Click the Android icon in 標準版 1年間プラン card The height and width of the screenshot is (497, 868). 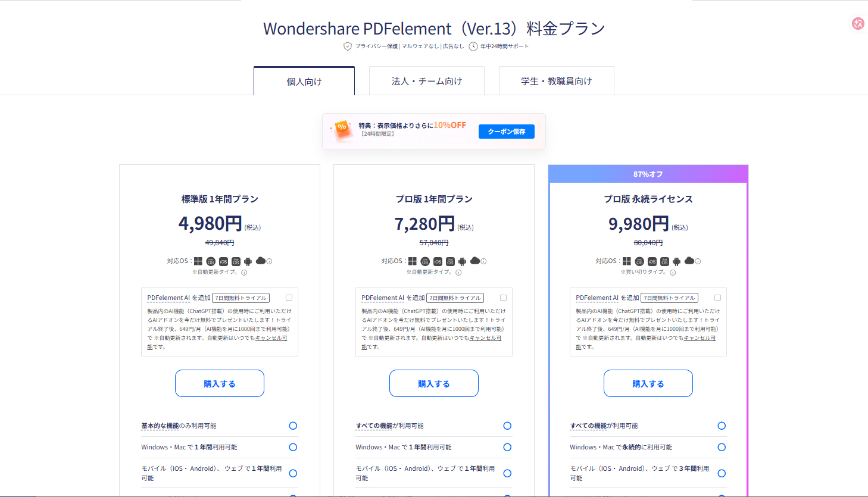pyautogui.click(x=248, y=261)
